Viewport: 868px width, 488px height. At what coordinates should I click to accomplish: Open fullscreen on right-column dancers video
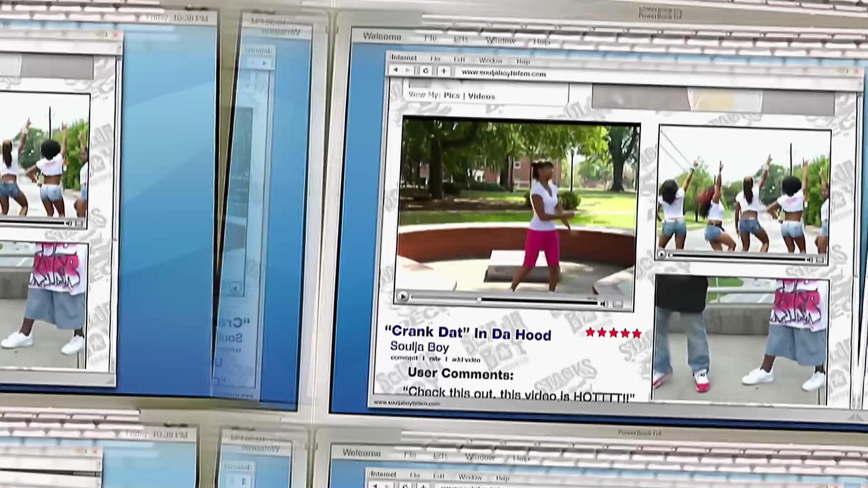(x=821, y=260)
